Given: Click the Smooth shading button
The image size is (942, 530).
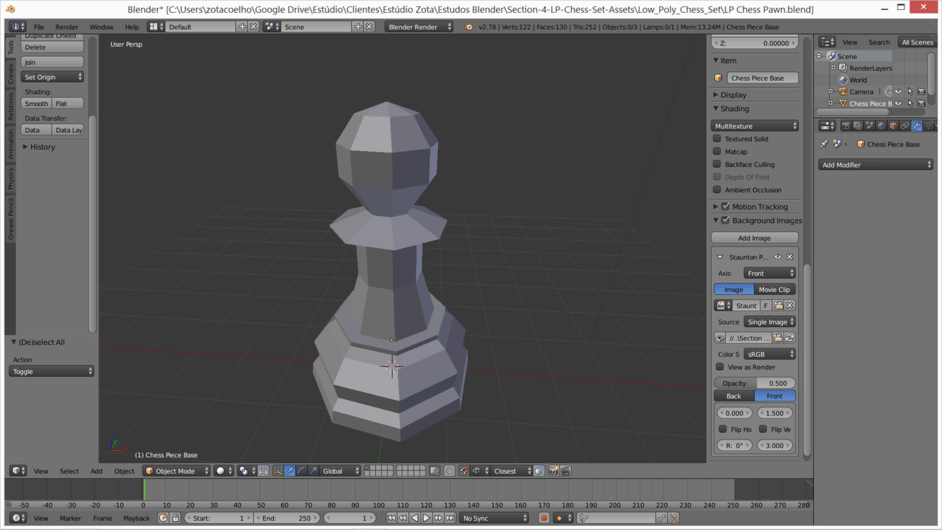Looking at the screenshot, I should click(x=36, y=103).
